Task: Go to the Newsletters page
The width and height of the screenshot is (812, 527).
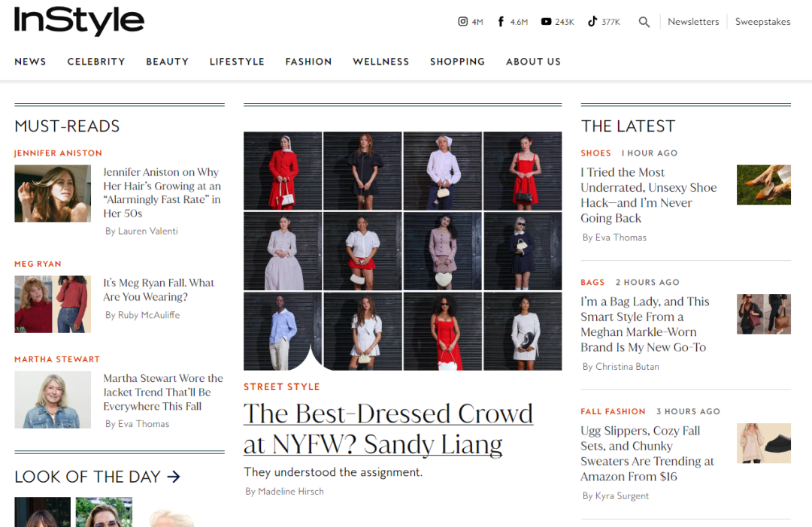Action: (693, 22)
